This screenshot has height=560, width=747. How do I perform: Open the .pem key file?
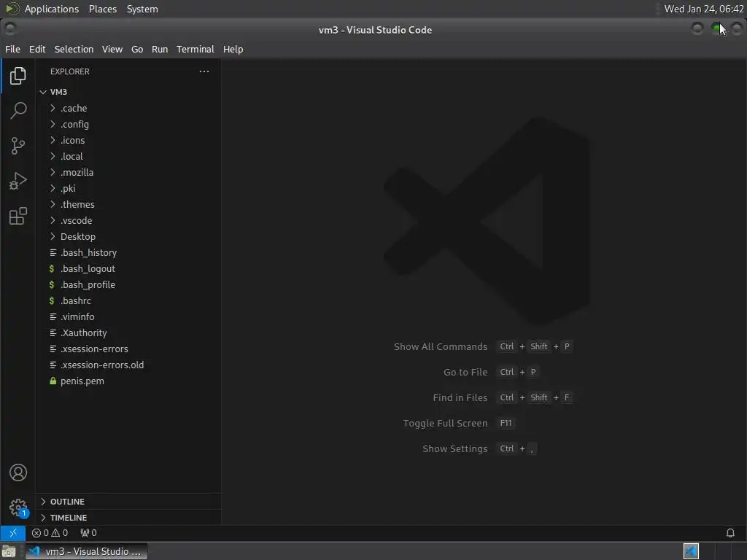point(128,381)
